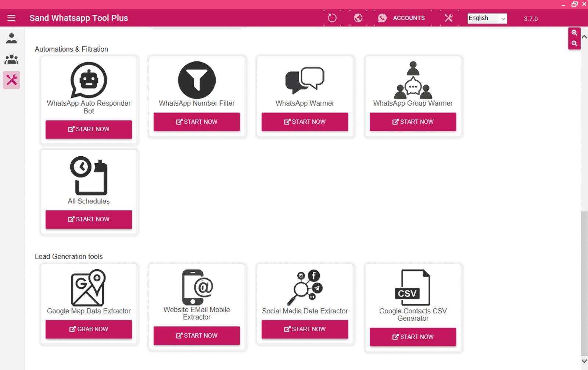
Task: Start All Schedules
Action: (89, 219)
